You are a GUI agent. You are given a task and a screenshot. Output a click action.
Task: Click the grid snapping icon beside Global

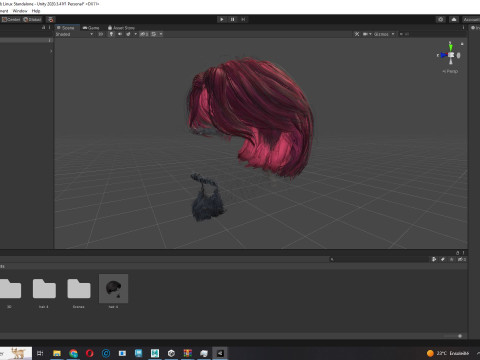point(51,19)
